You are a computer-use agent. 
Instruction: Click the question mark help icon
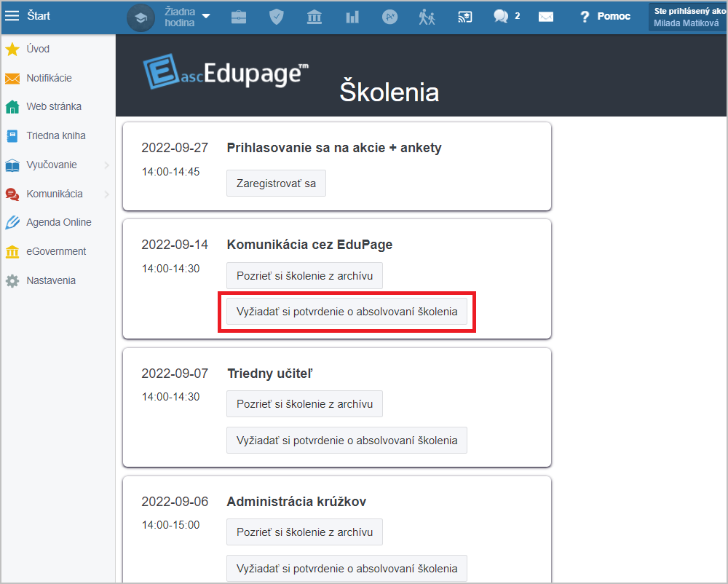coord(585,17)
